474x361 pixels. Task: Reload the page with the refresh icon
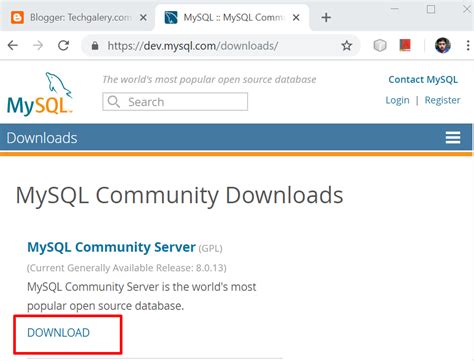(63, 45)
